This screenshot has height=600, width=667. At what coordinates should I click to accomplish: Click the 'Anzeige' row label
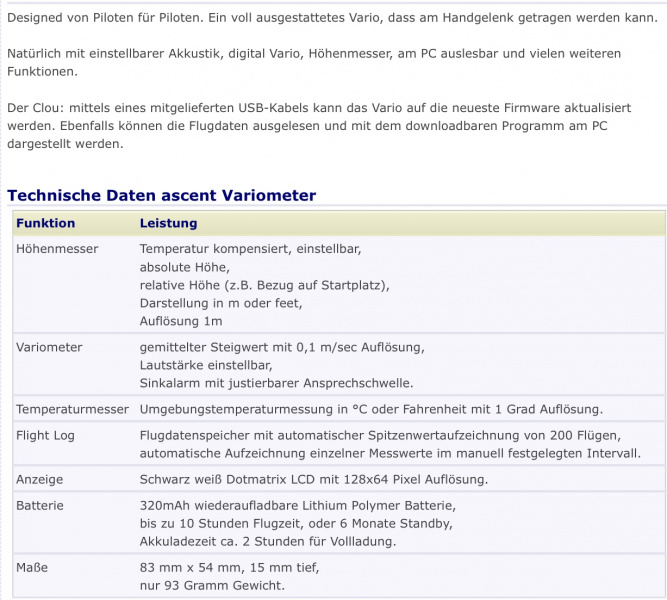(40, 480)
